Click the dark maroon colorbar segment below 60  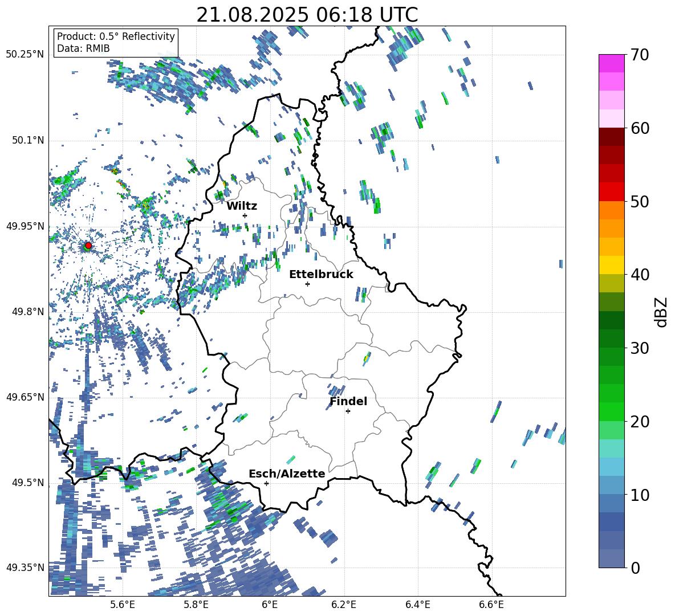[612, 137]
